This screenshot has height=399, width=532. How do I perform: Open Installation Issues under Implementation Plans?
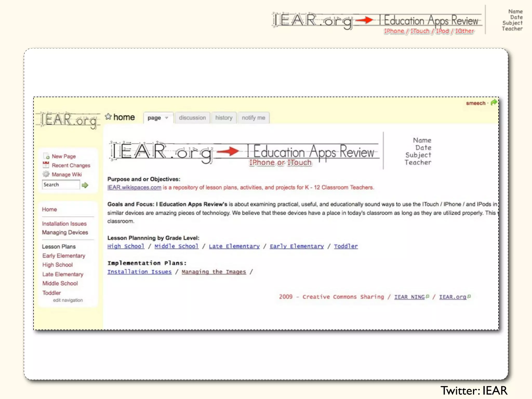tap(139, 271)
